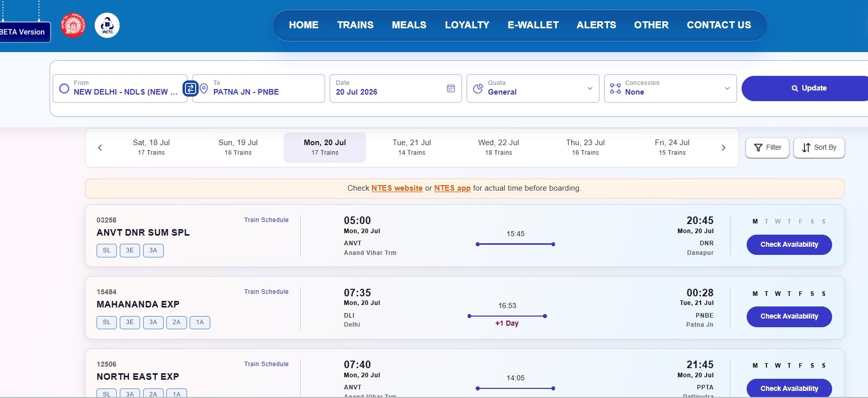868x398 pixels.
Task: Click the To station location pin icon
Action: tap(204, 89)
